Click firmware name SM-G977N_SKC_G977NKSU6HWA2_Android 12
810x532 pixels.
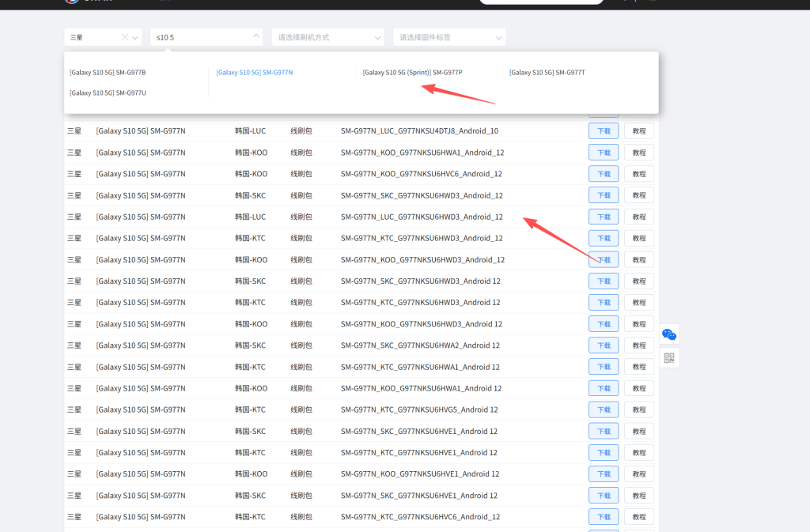pyautogui.click(x=420, y=345)
